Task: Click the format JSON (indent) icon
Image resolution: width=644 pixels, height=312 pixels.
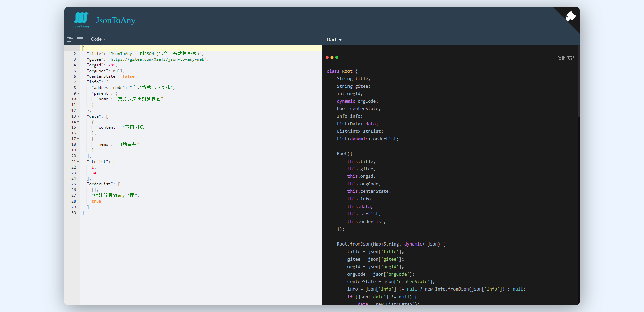Action: (70, 39)
